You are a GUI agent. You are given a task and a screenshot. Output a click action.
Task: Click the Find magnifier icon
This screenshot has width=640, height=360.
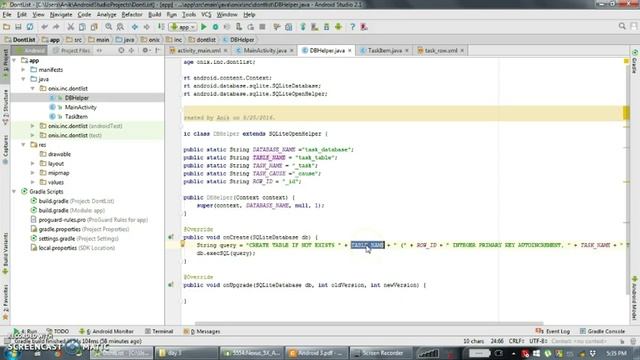(109, 27)
